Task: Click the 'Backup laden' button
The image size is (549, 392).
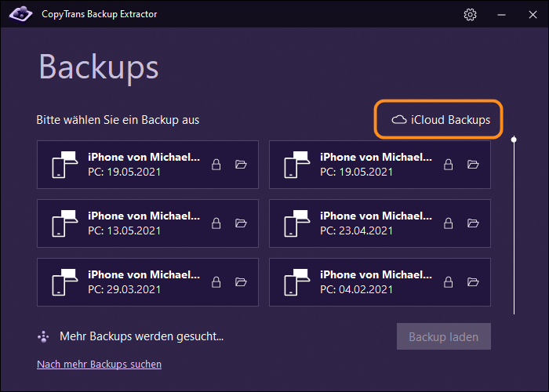Action: click(x=444, y=336)
